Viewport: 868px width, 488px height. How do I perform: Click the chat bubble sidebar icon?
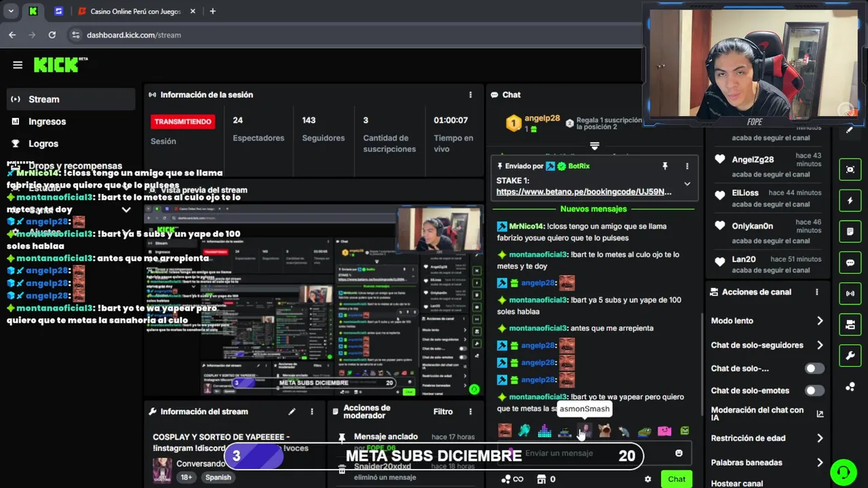point(850,263)
